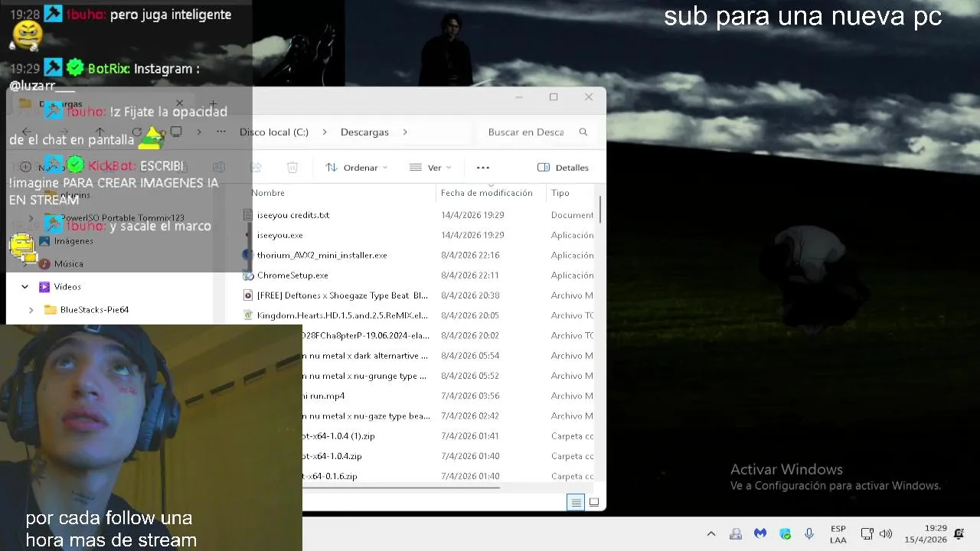This screenshot has height=551, width=980.
Task: Open the Ver view dropdown
Action: 430,168
